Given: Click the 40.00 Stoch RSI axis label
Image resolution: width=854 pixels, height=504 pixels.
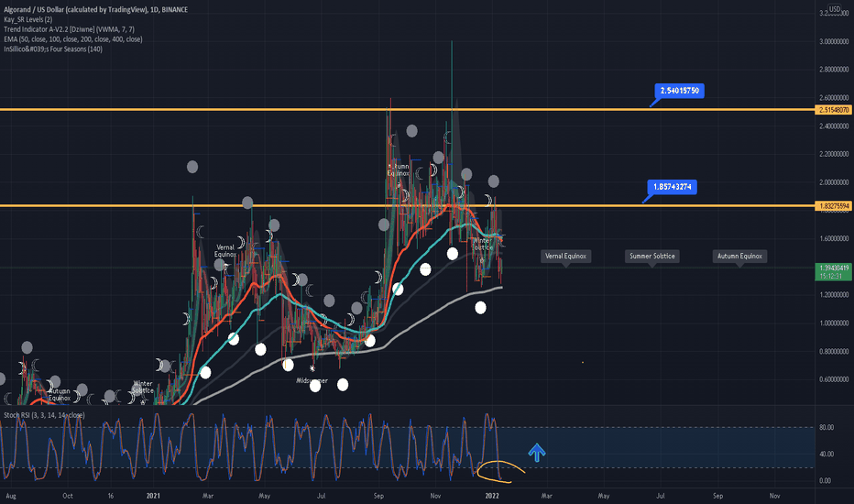Looking at the screenshot, I should 827,454.
